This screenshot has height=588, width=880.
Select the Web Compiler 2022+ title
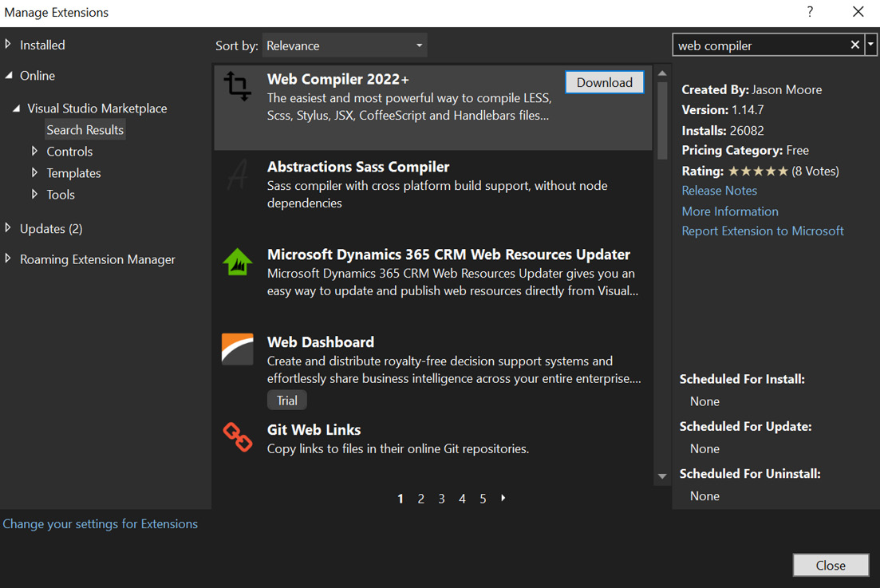coord(337,79)
